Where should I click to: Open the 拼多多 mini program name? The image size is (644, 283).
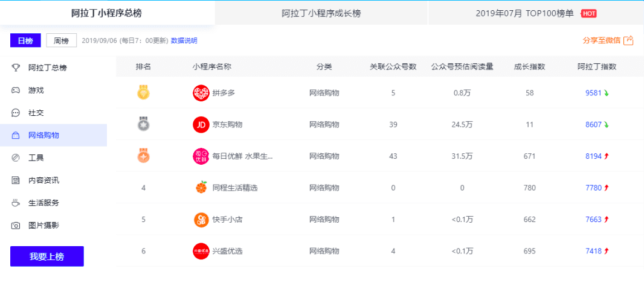224,93
